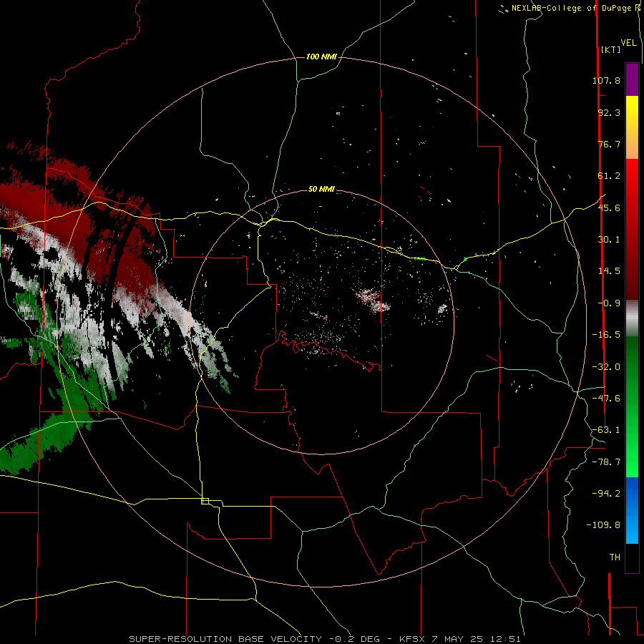Click the -109.8 velocity scale value
The width and height of the screenshot is (644, 644).
(603, 525)
